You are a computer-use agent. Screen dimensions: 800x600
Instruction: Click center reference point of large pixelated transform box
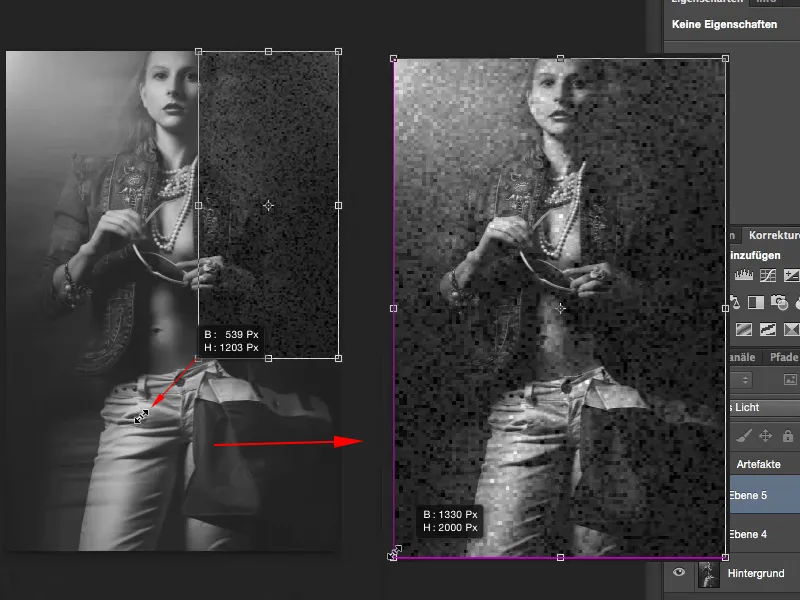(560, 308)
